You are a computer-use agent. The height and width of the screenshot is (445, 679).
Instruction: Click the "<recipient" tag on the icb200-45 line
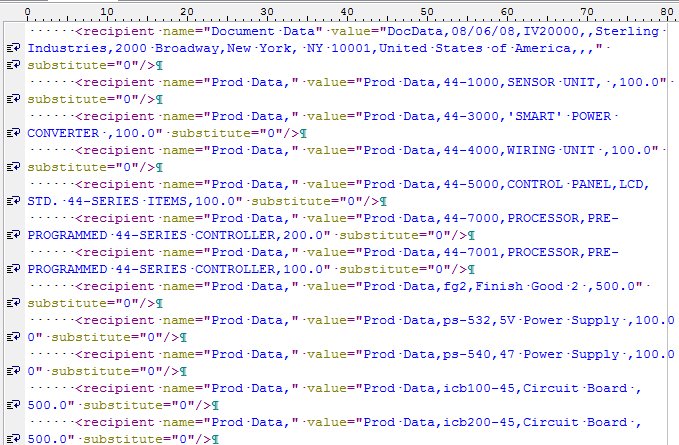click(x=115, y=422)
